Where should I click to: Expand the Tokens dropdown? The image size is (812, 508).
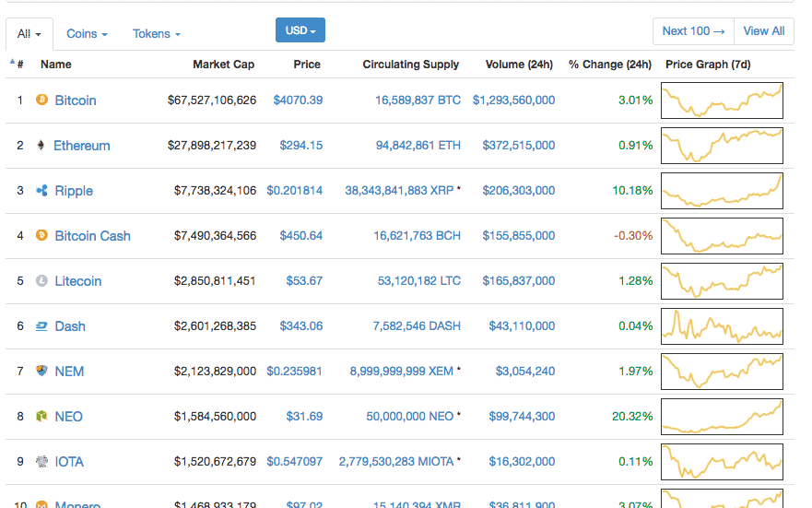coord(157,34)
